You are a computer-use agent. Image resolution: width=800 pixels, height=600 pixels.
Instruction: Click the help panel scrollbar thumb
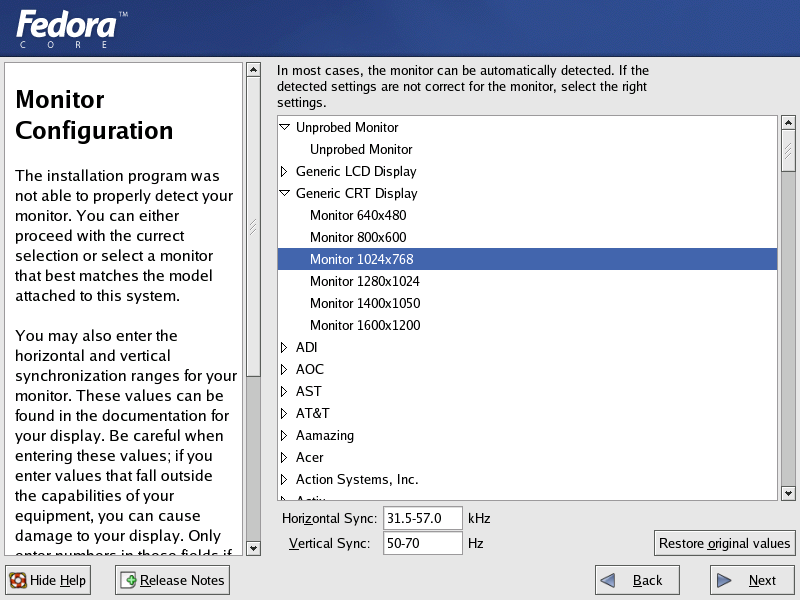[254, 227]
